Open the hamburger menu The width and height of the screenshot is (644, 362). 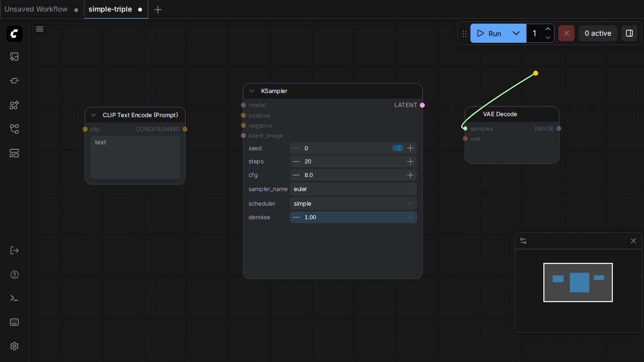(x=40, y=29)
